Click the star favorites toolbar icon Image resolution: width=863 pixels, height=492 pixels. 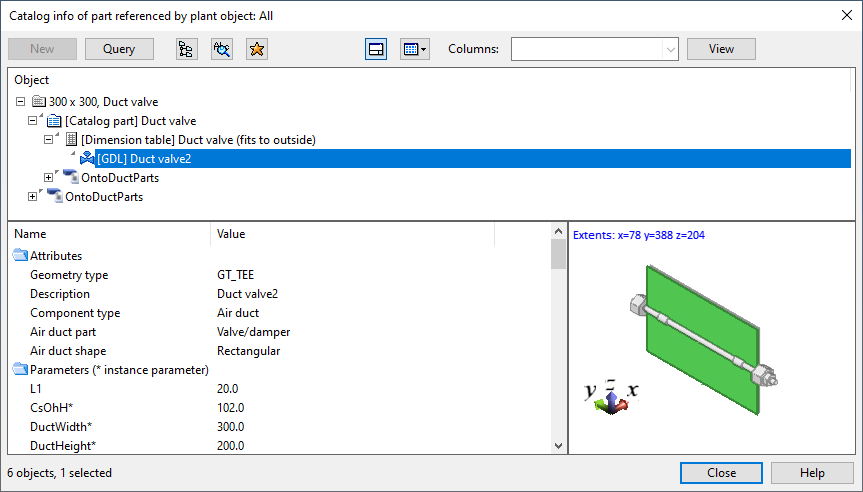click(256, 49)
